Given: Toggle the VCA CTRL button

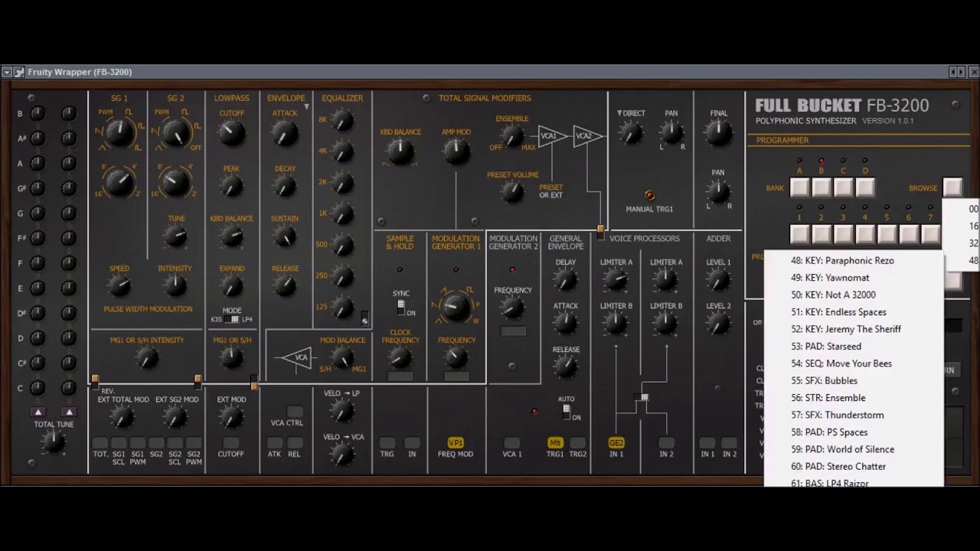Looking at the screenshot, I should pos(295,412).
